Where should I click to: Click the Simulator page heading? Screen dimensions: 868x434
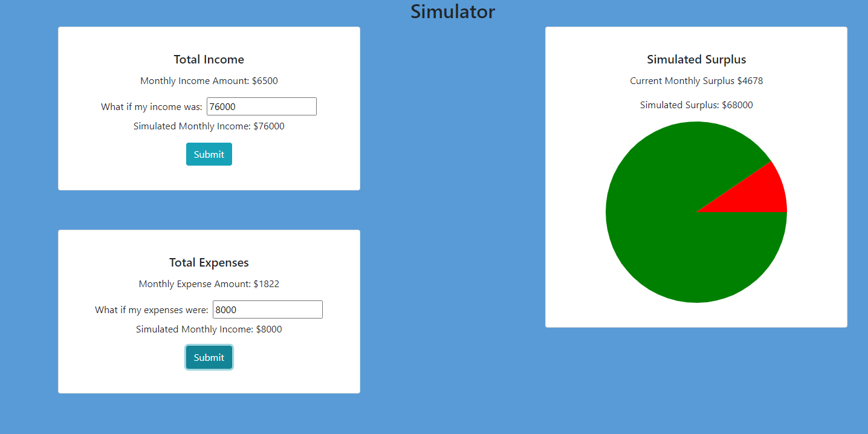point(453,11)
